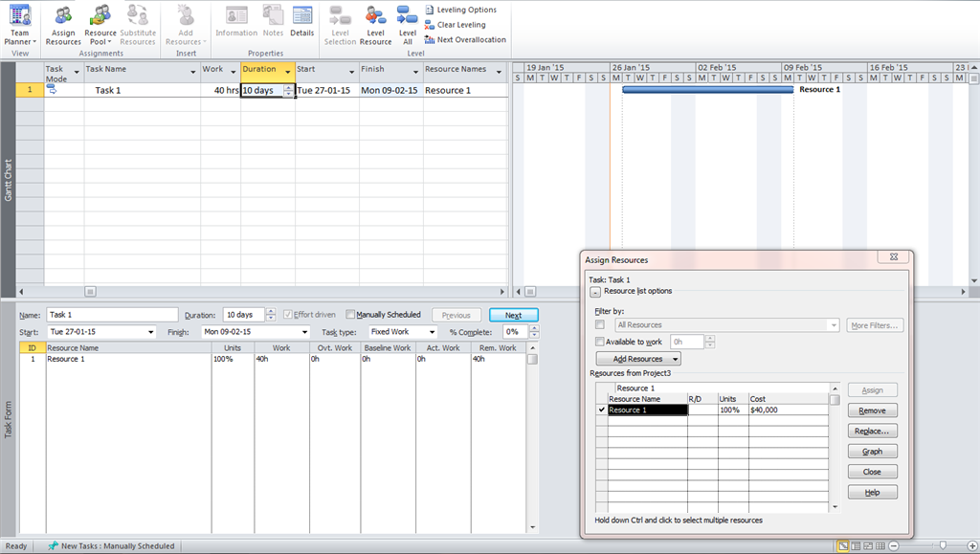Select row header 1 in task table
This screenshot has height=554, width=980.
(x=30, y=90)
